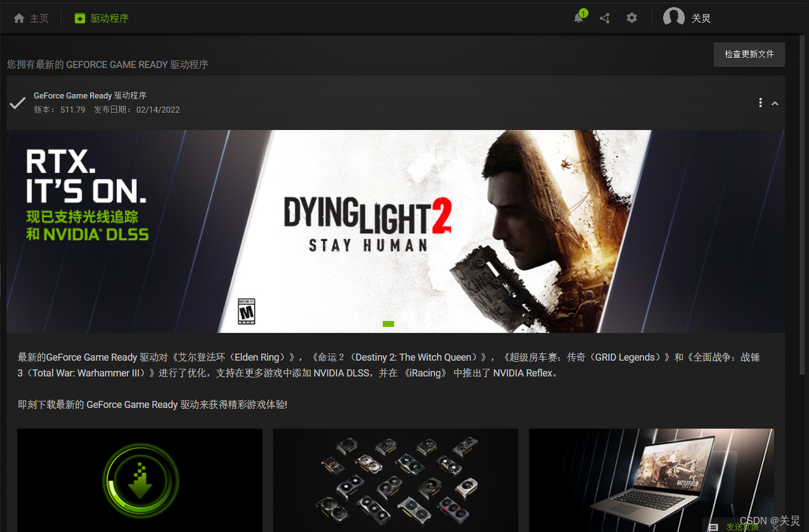Open account name 关炅

click(701, 18)
